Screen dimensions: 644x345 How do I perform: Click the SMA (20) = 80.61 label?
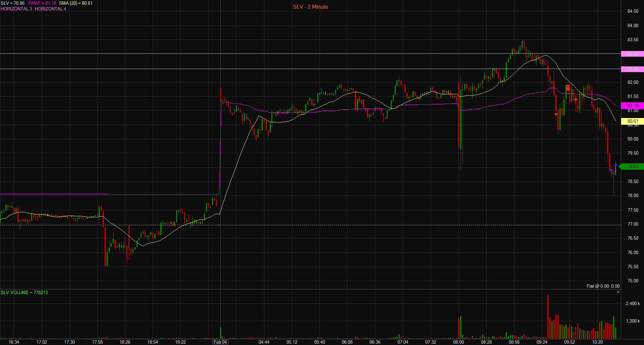click(76, 3)
